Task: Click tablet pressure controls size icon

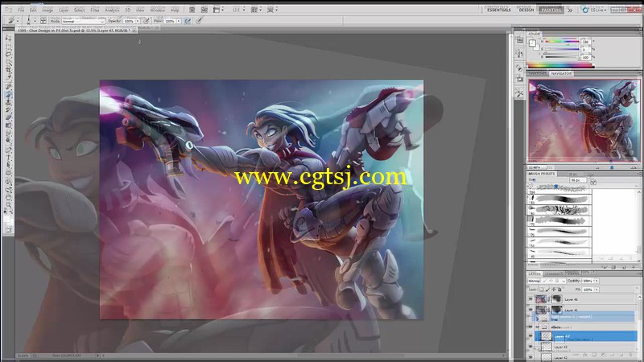Action: (x=199, y=21)
